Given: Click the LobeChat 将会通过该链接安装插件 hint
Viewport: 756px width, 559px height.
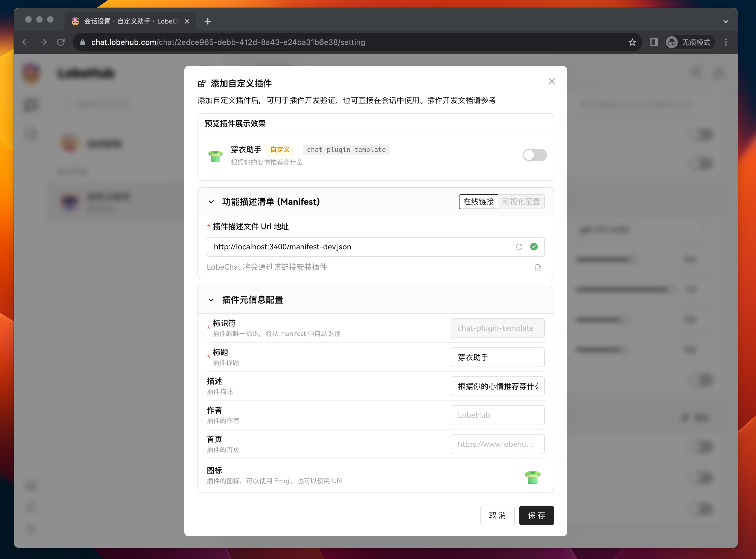Looking at the screenshot, I should [266, 267].
